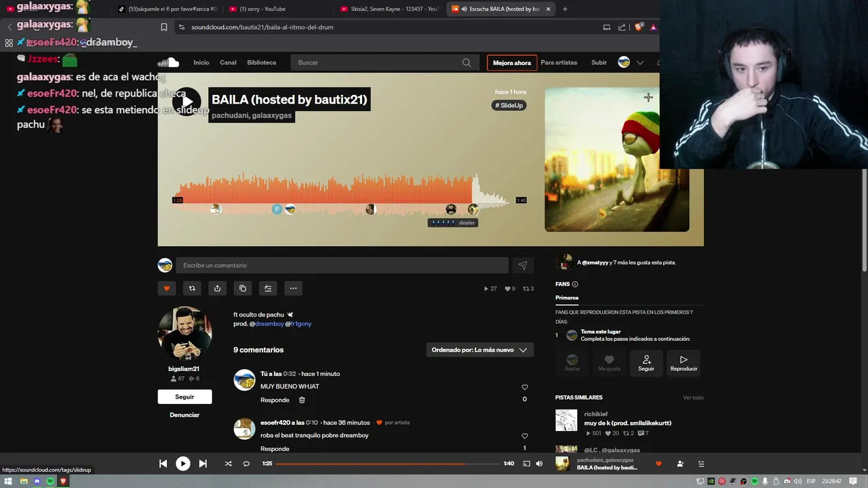Mute with the volume speaker icon
Image resolution: width=868 pixels, height=488 pixels.
pos(539,464)
